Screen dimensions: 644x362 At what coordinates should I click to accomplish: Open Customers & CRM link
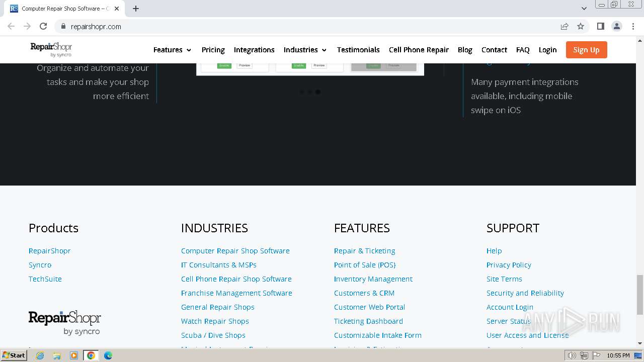coord(364,293)
